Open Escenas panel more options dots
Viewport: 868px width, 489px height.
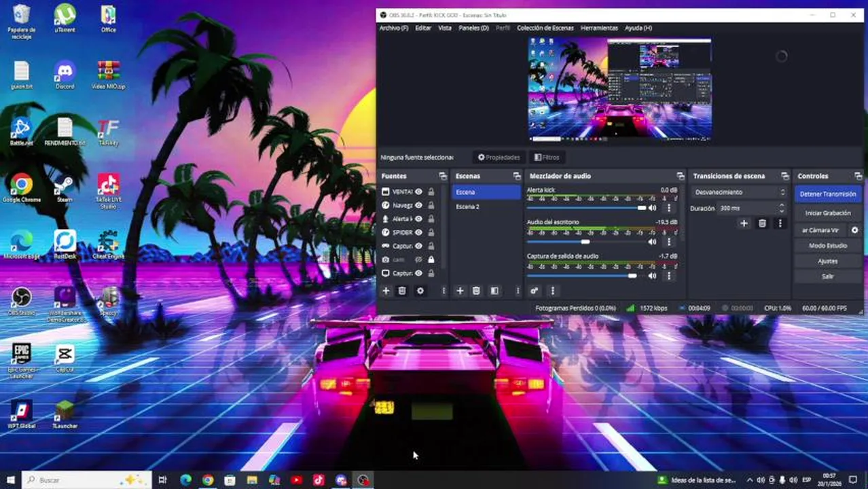(x=518, y=291)
